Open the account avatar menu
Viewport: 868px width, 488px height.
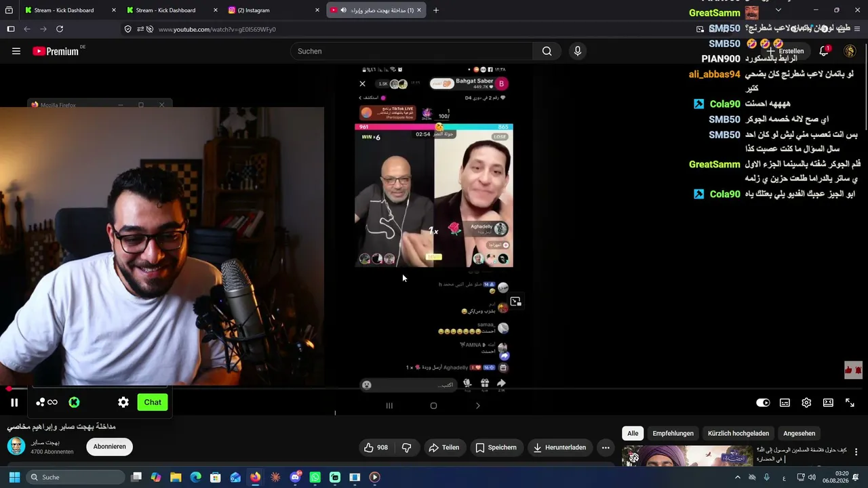850,51
